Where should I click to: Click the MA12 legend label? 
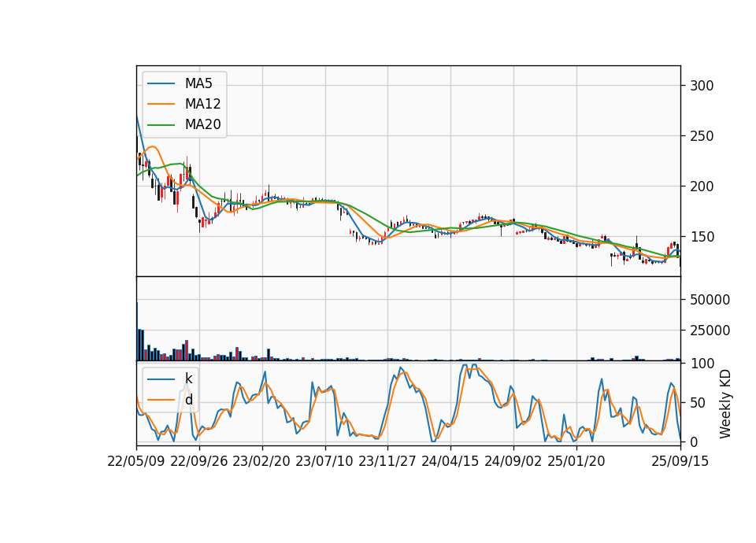point(202,104)
